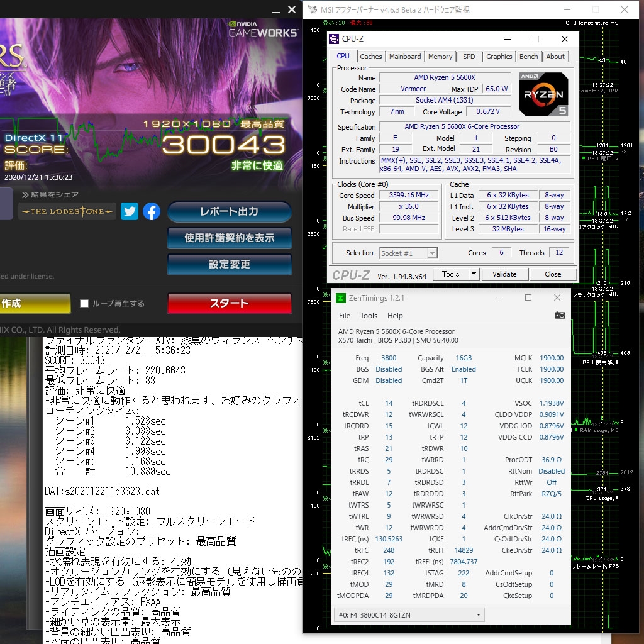
Task: Click the 使用許諾契約を表示 license button
Action: click(x=229, y=238)
